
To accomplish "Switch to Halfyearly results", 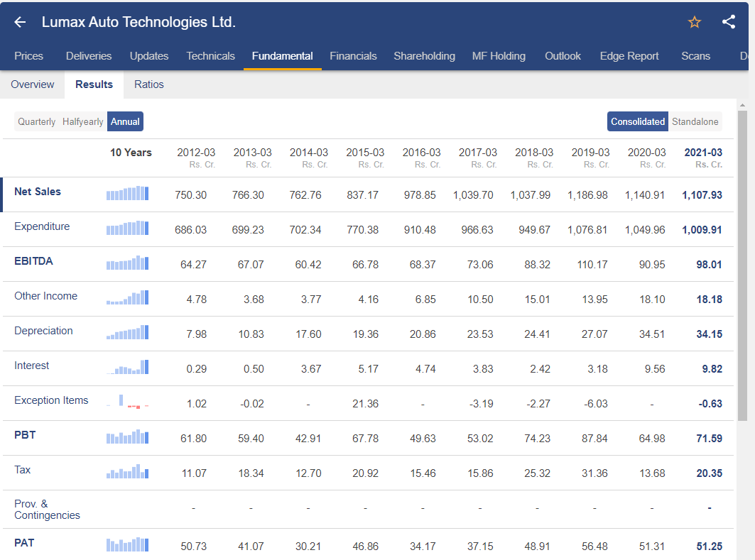I will pyautogui.click(x=83, y=121).
